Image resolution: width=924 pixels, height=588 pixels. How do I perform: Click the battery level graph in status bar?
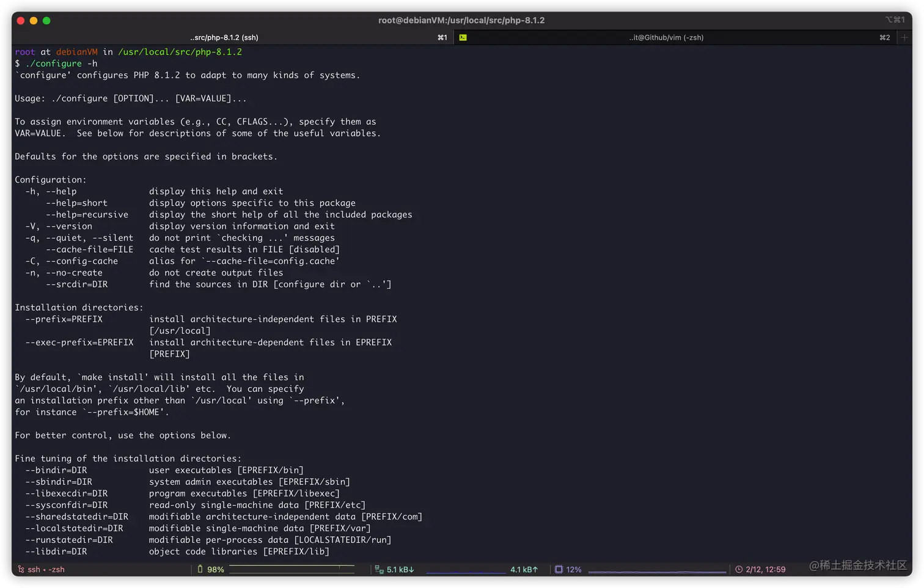[291, 570]
